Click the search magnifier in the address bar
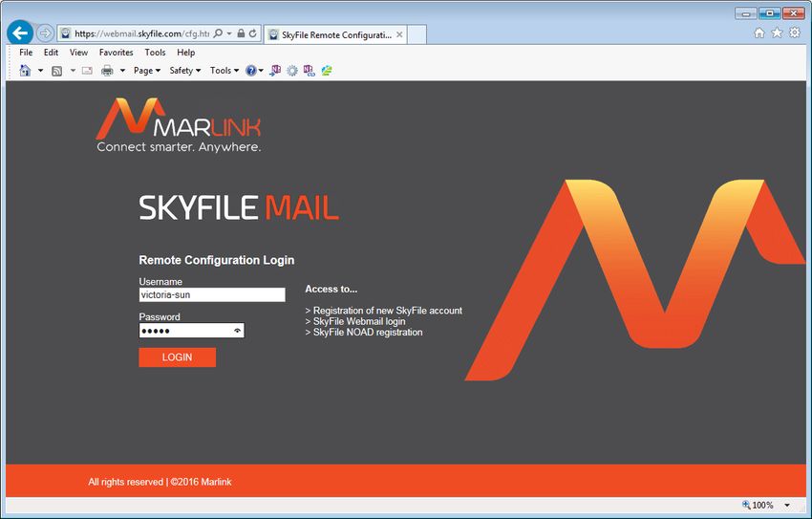 pyautogui.click(x=218, y=33)
